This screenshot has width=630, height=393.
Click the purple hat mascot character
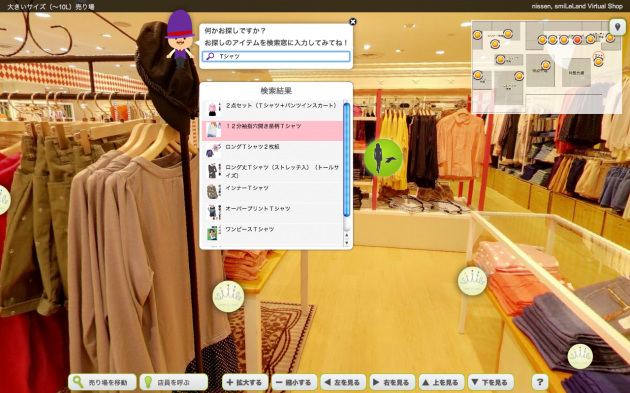(179, 39)
